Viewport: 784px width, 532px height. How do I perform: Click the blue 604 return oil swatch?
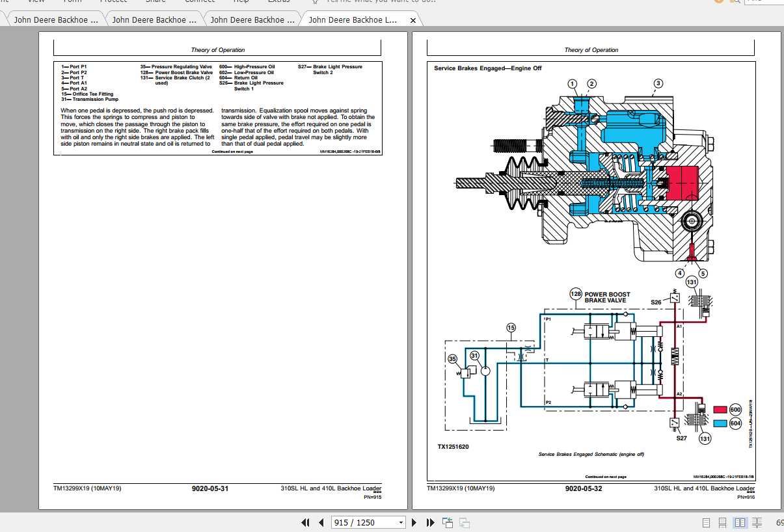(x=719, y=423)
